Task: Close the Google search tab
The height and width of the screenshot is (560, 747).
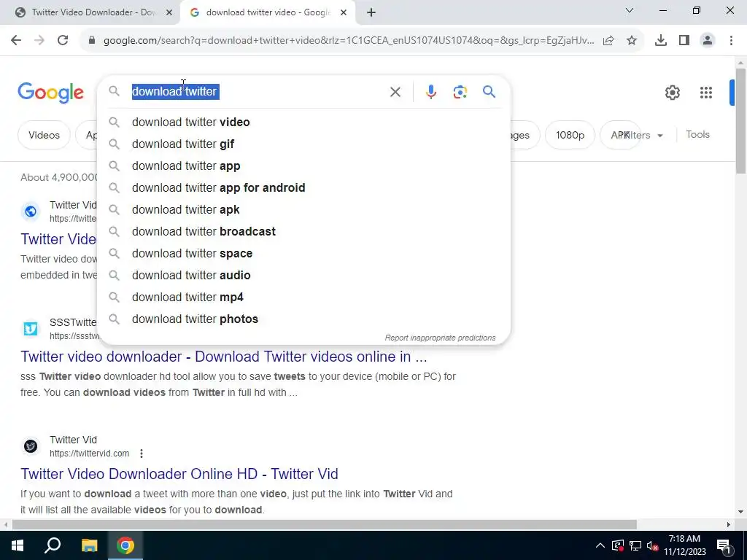Action: (x=344, y=13)
